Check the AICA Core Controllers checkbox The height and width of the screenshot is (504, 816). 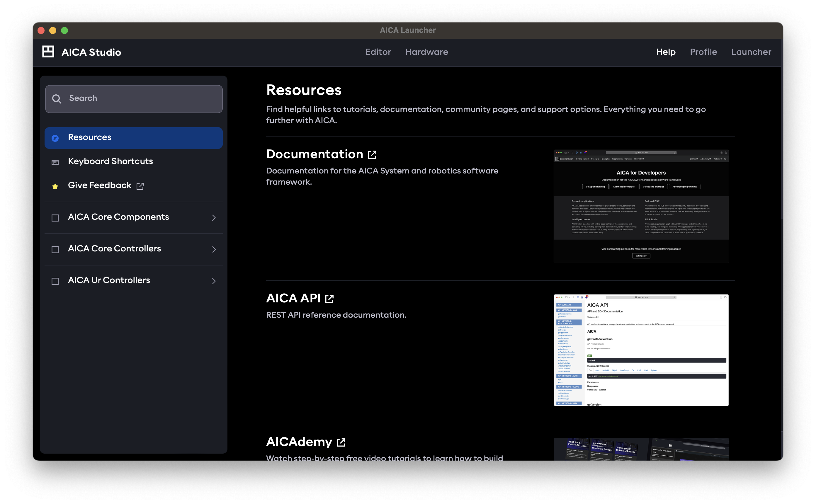coord(55,249)
